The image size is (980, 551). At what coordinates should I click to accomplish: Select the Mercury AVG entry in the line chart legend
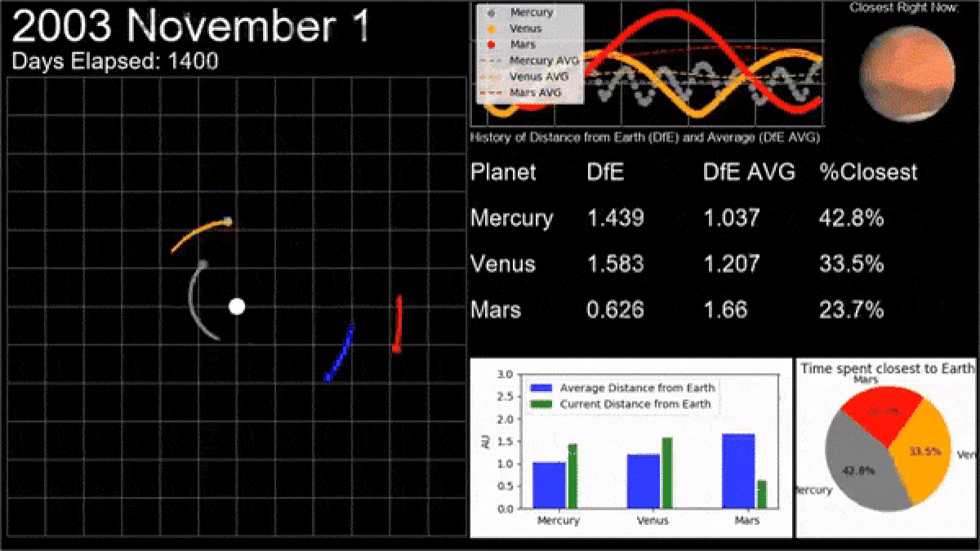click(530, 60)
